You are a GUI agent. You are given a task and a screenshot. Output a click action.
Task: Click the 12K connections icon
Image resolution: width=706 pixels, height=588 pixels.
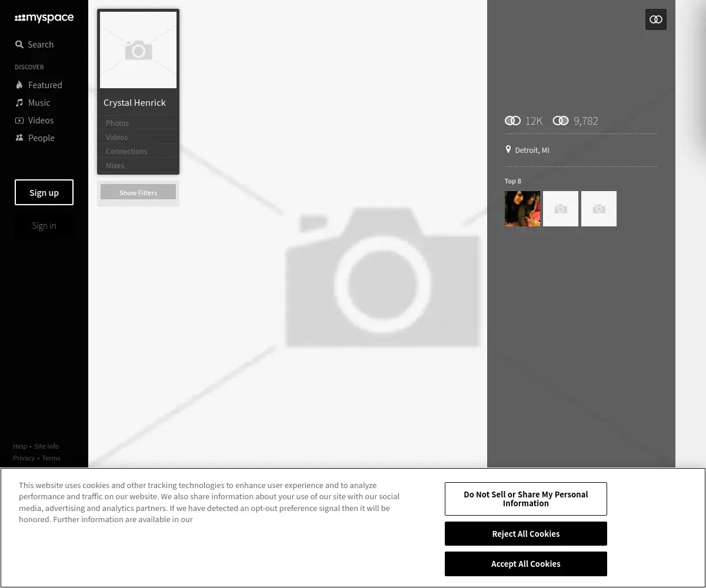pyautogui.click(x=512, y=121)
